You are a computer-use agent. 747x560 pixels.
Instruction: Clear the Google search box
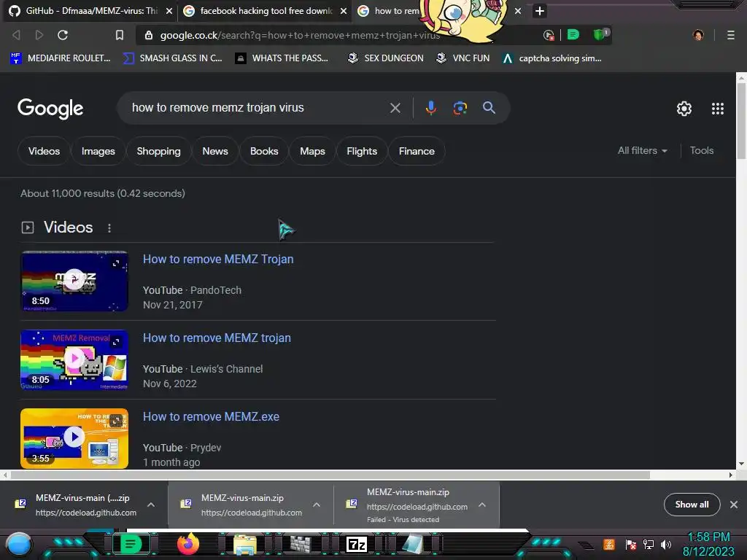tap(395, 108)
